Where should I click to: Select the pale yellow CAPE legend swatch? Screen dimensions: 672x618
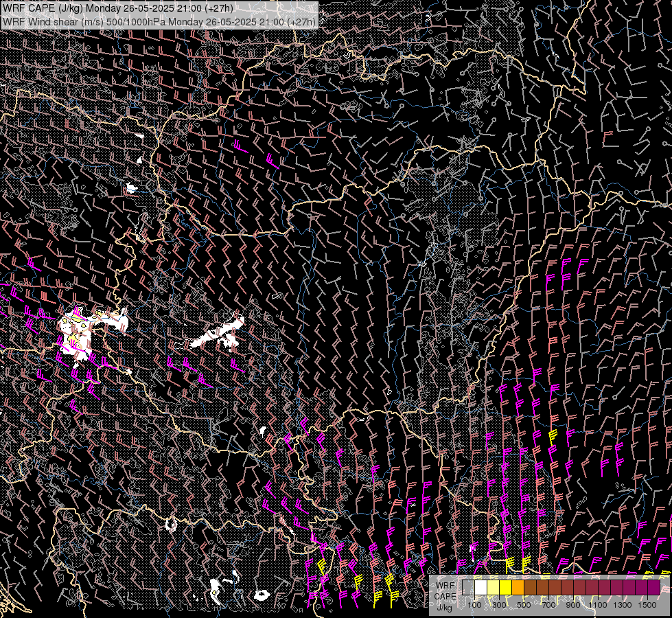coord(494,587)
